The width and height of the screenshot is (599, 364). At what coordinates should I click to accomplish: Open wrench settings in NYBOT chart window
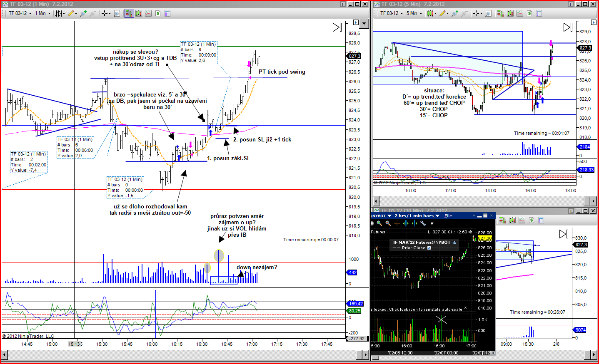(423, 223)
